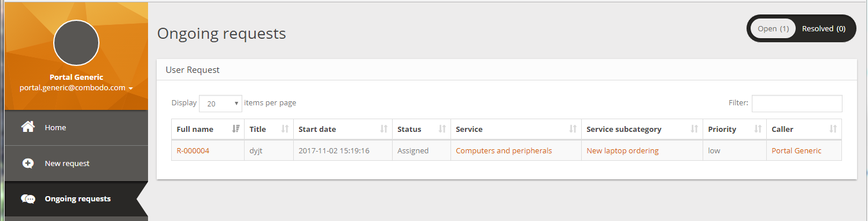Click the Ongoing requests chat bubbles icon

[x=28, y=198]
